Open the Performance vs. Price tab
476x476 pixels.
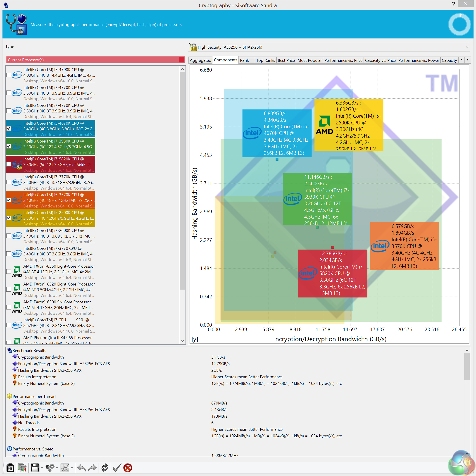[343, 60]
